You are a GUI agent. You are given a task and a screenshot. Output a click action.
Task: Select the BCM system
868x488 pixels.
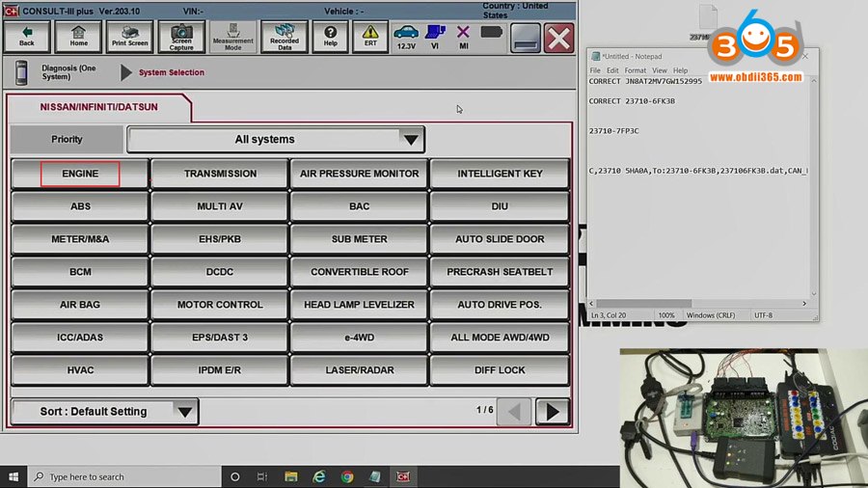[x=80, y=272]
